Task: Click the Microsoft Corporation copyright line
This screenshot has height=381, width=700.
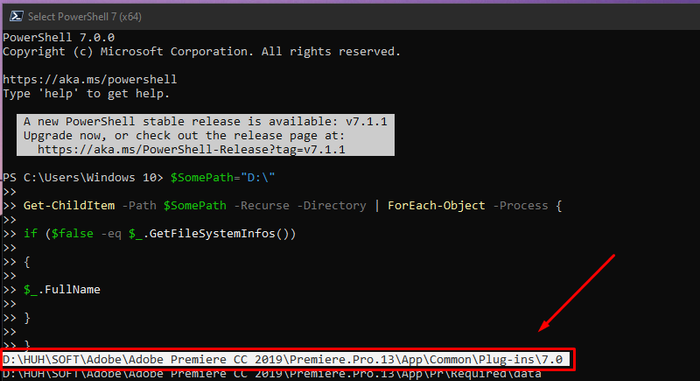Action: 201,52
